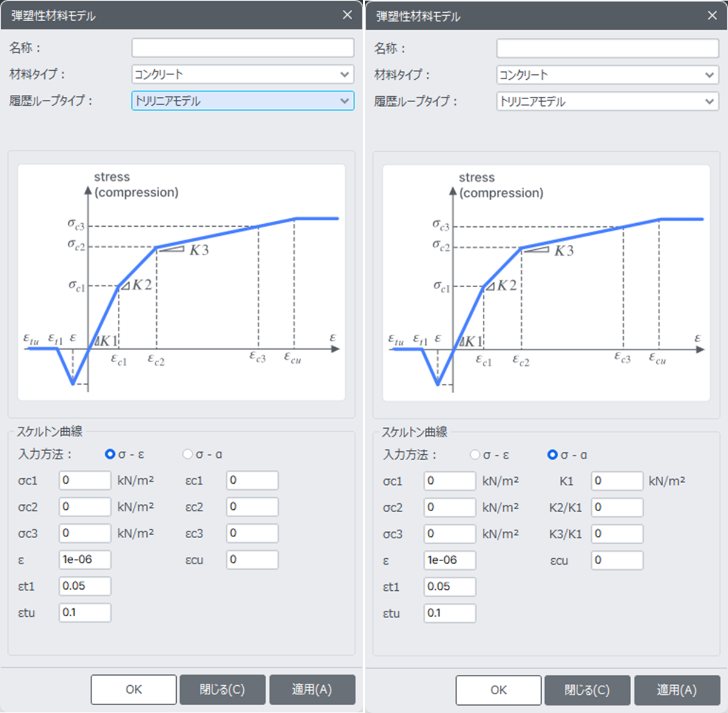Expand 履歴ループタイプ dropdown in right dialog
Screen dimensions: 728x713
(x=608, y=102)
